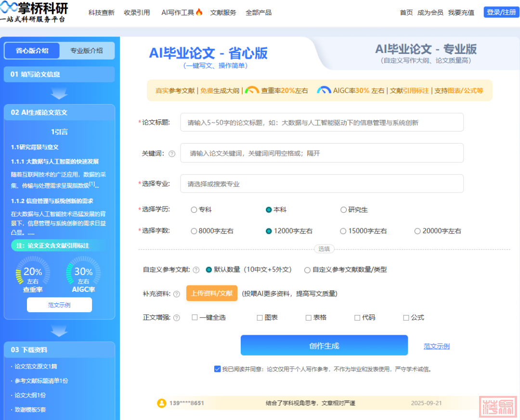Switch to AI毕业论文 - 专业版 tab
The width and height of the screenshot is (520, 420).
(x=426, y=53)
